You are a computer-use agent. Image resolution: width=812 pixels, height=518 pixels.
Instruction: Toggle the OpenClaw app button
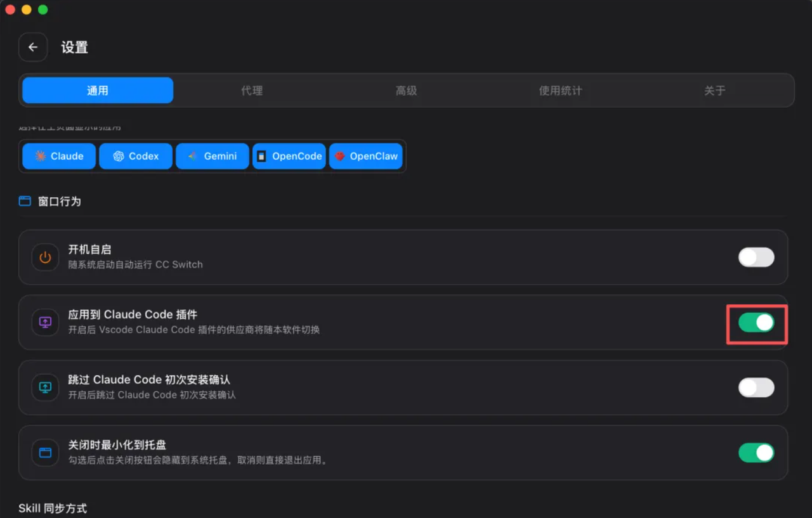[366, 156]
